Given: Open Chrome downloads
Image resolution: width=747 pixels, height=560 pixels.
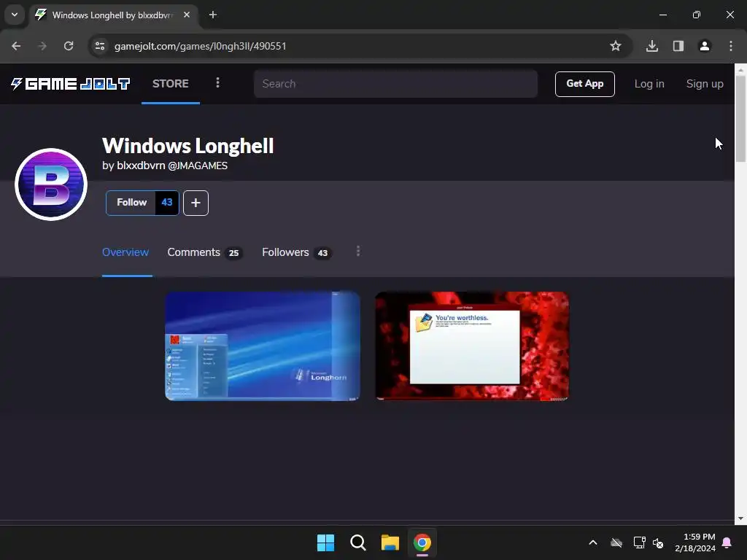Looking at the screenshot, I should point(652,46).
